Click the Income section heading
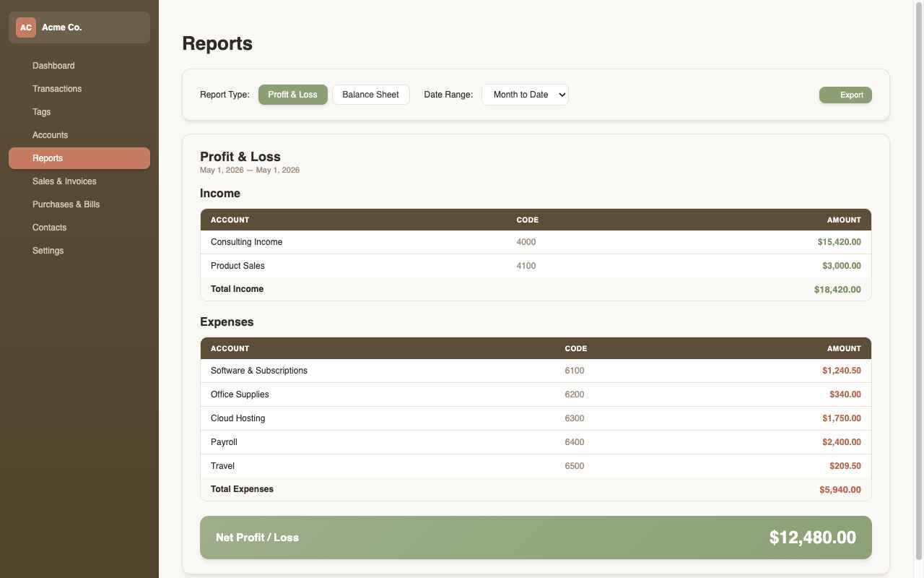The width and height of the screenshot is (924, 578). pos(220,194)
